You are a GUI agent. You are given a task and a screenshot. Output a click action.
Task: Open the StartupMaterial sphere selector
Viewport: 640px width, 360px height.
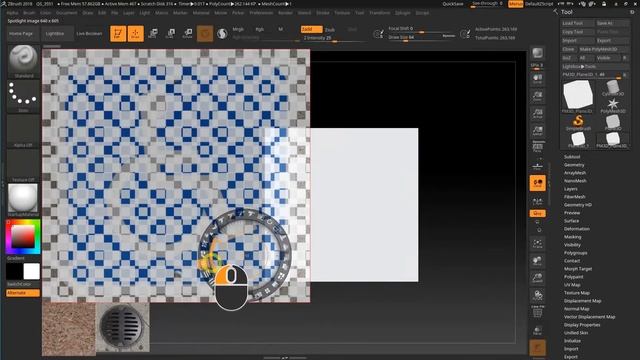[23, 200]
